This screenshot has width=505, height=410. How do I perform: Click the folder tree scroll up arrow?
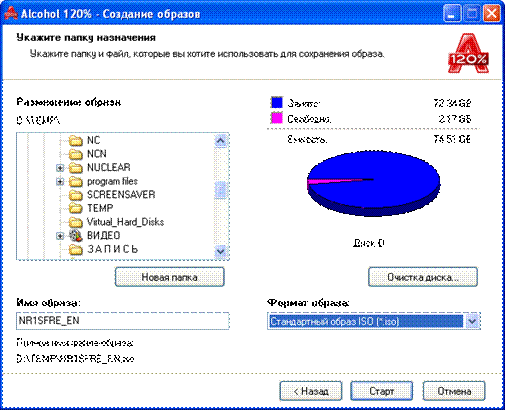pos(220,141)
